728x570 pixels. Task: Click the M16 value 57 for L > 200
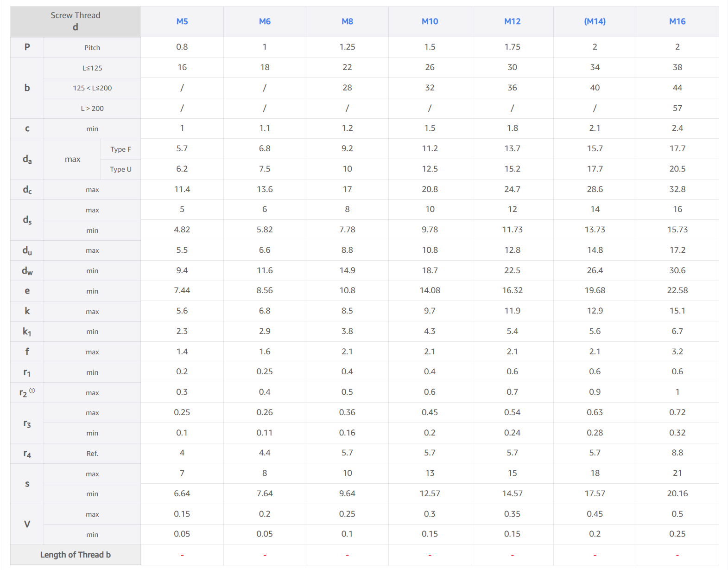tap(677, 108)
